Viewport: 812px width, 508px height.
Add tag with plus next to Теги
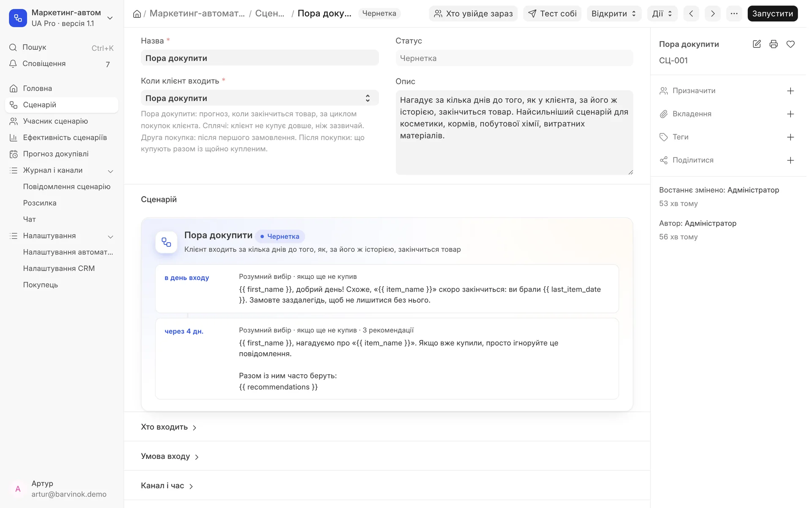790,137
